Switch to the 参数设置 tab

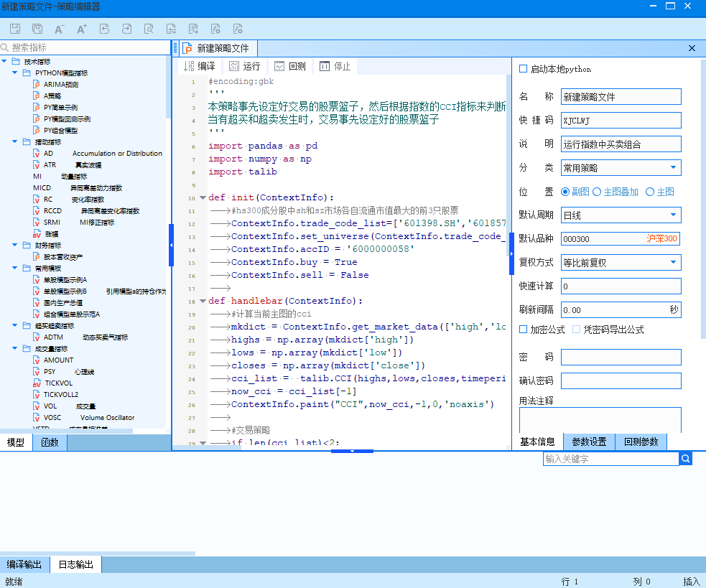pos(590,442)
